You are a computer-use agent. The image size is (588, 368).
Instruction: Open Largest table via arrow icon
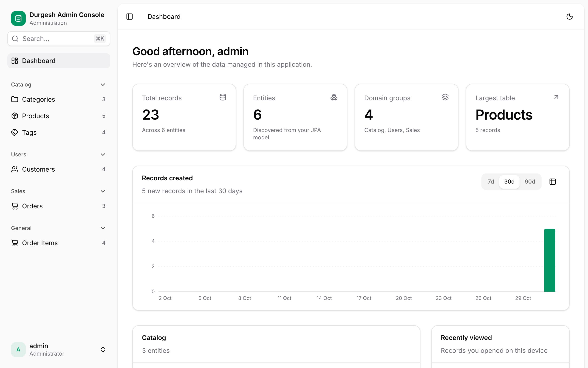click(x=556, y=97)
